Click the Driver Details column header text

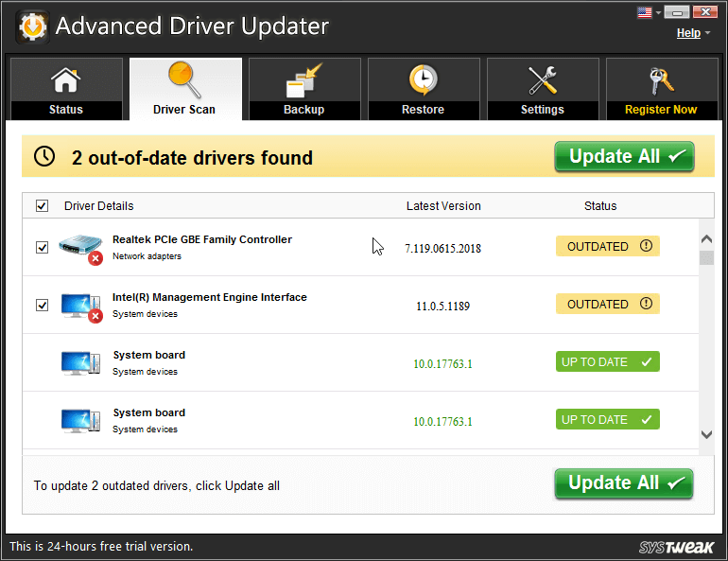pyautogui.click(x=99, y=205)
